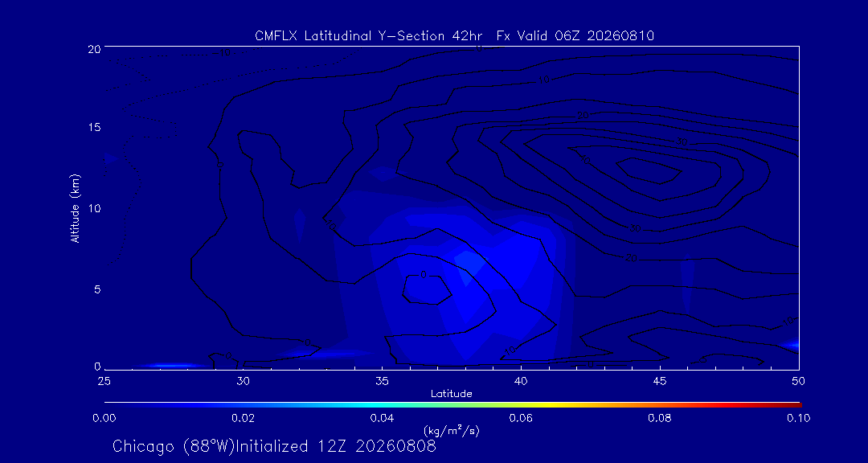Click the 20 tick label on altitude axis

pyautogui.click(x=95, y=49)
